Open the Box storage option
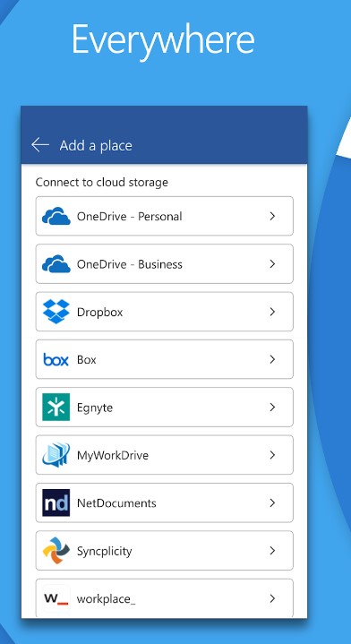 (x=164, y=359)
